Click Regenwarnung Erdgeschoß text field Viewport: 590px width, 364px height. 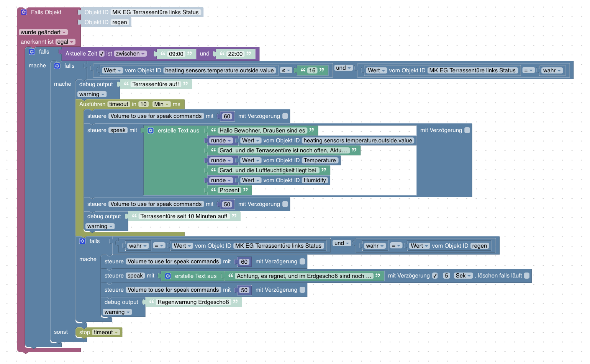tap(193, 302)
